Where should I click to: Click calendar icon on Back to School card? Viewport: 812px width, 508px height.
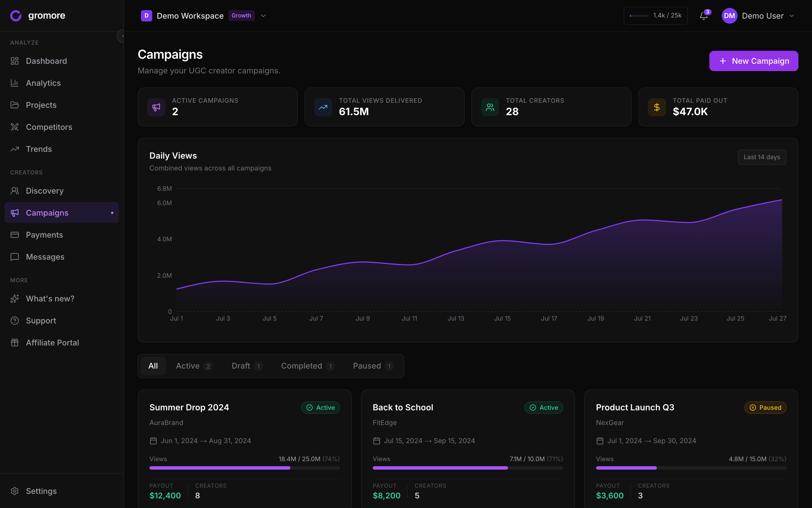pos(376,441)
